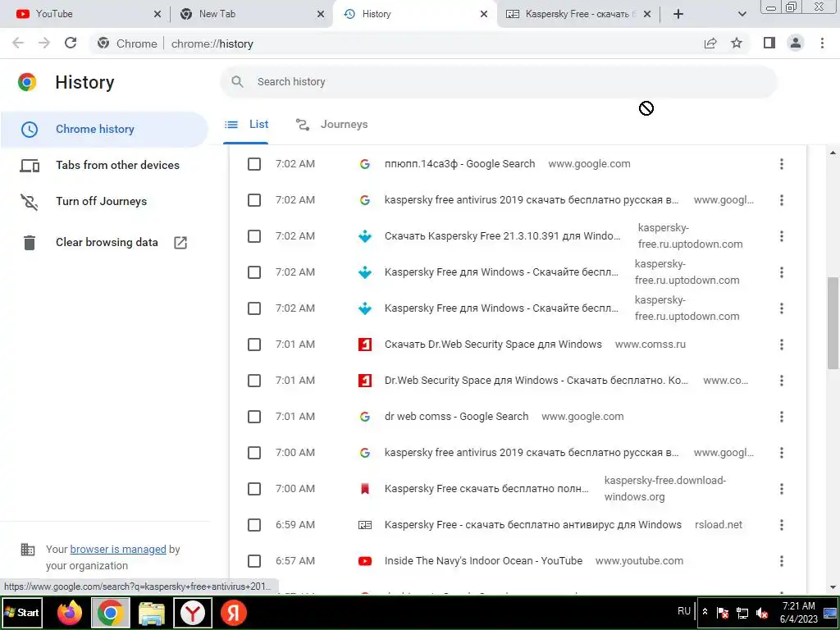
Task: Open actions menu for rsload.net entry
Action: point(782,525)
